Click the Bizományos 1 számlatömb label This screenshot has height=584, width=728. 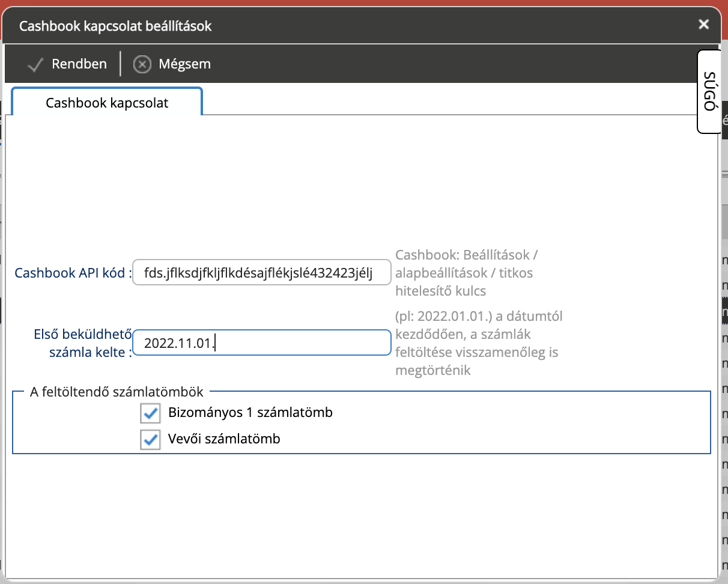pos(250,413)
